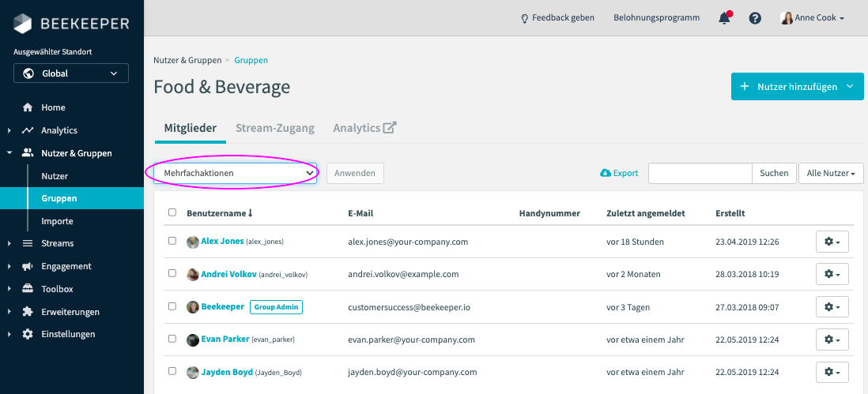The image size is (868, 394).
Task: Click the Export link
Action: pyautogui.click(x=619, y=173)
